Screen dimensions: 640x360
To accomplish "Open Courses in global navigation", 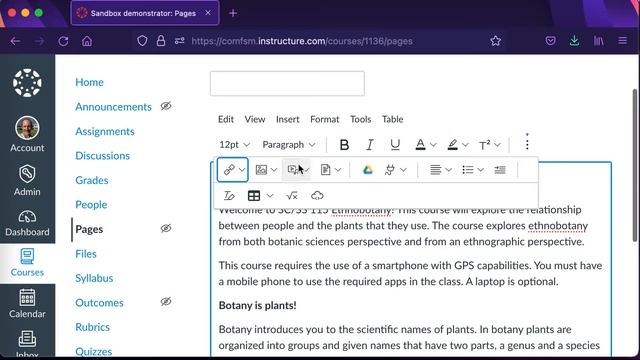I will pyautogui.click(x=27, y=263).
